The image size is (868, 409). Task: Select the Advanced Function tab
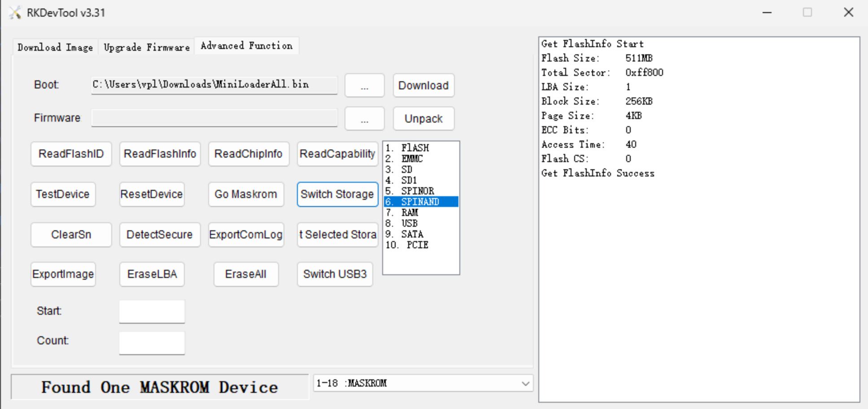point(246,46)
